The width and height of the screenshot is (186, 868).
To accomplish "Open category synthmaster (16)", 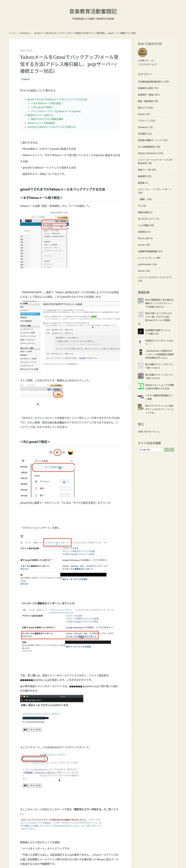I will (147, 264).
